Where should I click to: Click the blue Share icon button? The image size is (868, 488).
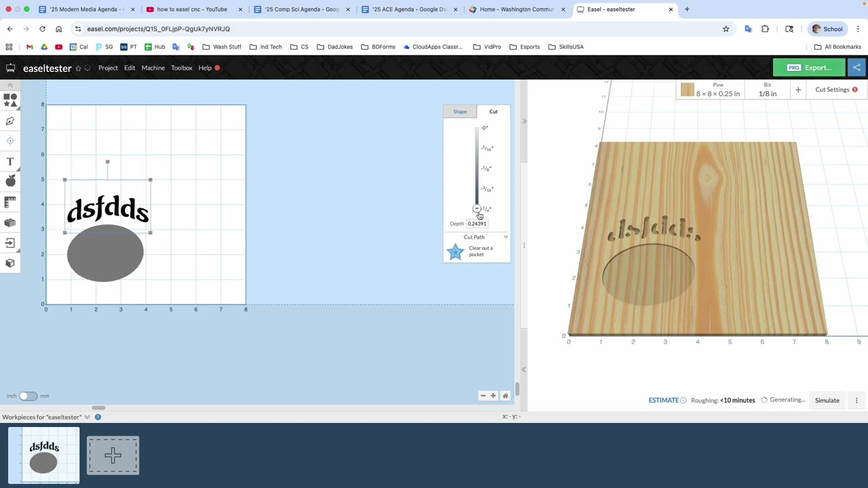point(856,68)
